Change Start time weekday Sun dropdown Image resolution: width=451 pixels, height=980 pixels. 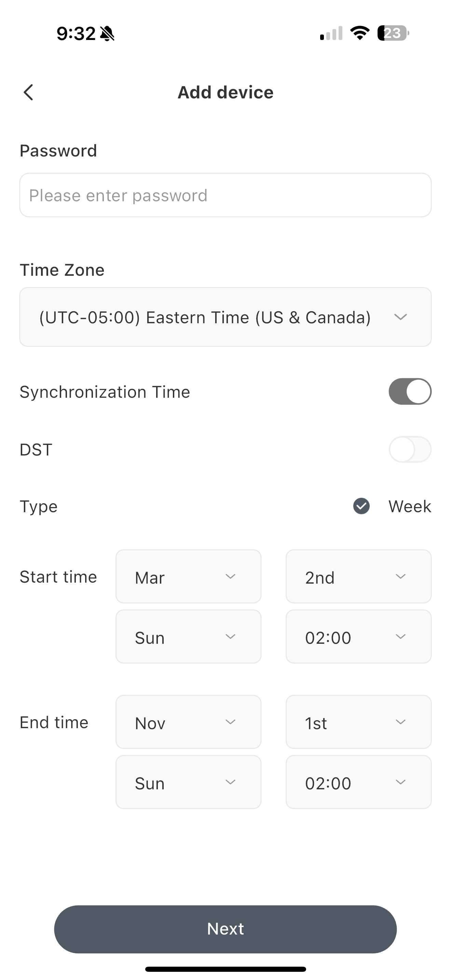click(188, 637)
